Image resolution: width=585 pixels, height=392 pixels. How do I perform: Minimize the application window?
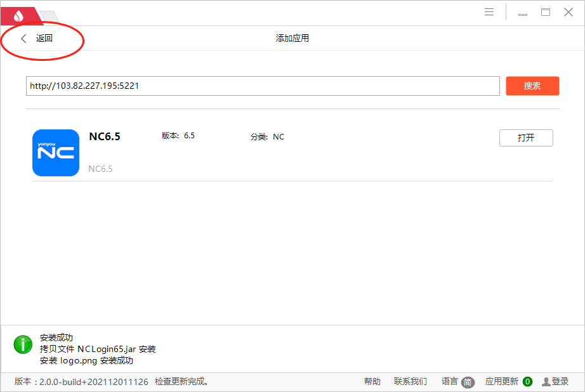(x=523, y=15)
